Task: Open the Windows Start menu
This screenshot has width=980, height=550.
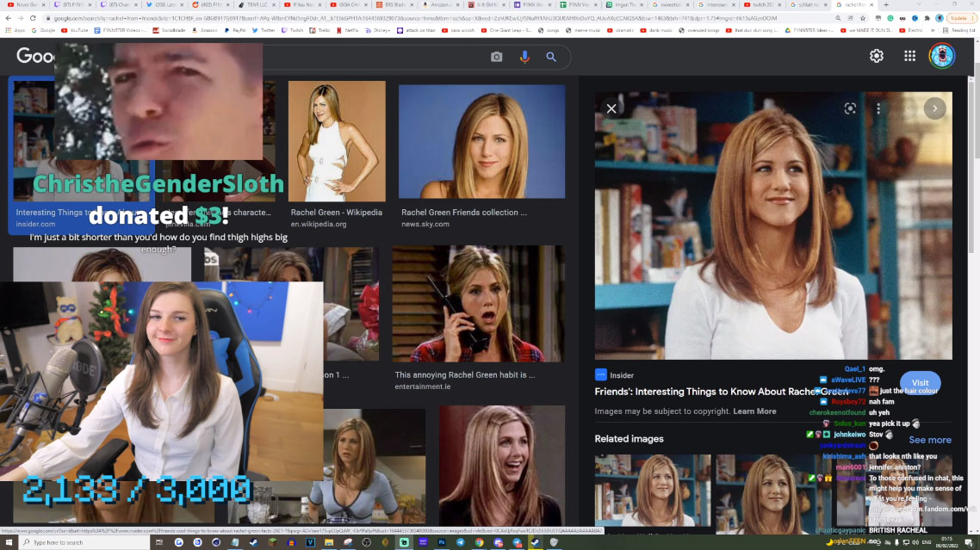Action: (9, 542)
